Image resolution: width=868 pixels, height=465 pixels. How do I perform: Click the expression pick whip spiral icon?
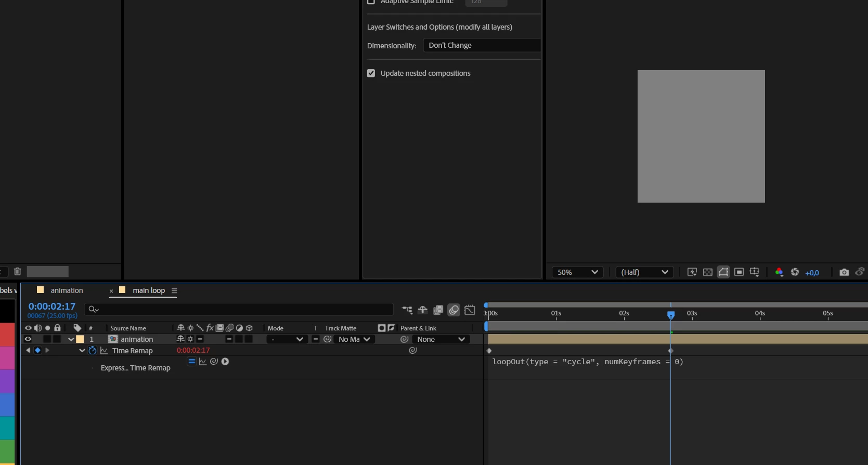click(x=214, y=362)
